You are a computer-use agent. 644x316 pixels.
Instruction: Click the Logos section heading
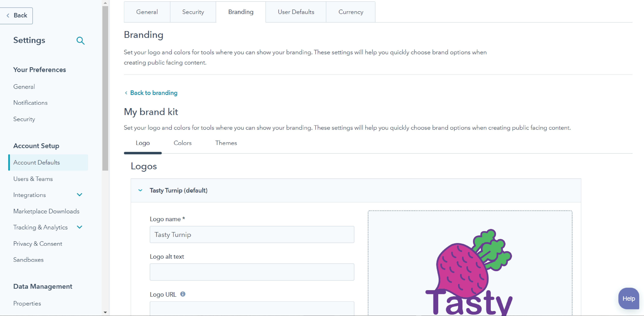144,166
